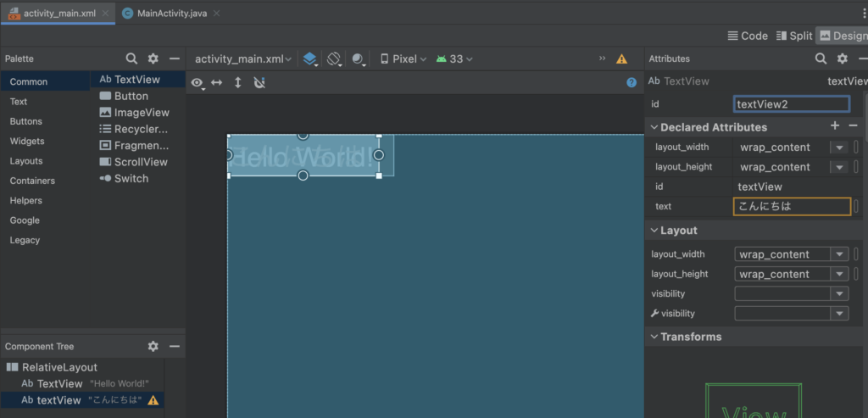The width and height of the screenshot is (868, 418).
Task: Collapse the Declared Attributes section
Action: (654, 127)
